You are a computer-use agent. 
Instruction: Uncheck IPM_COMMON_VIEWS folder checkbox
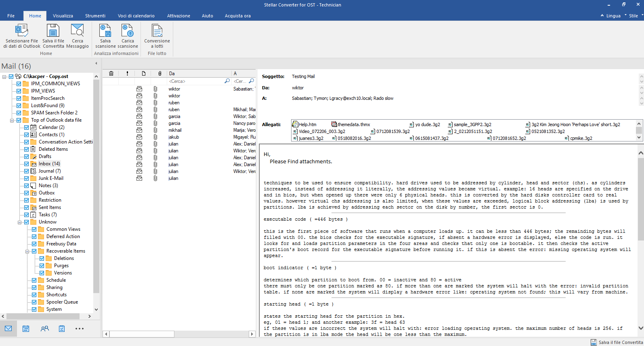[19, 84]
